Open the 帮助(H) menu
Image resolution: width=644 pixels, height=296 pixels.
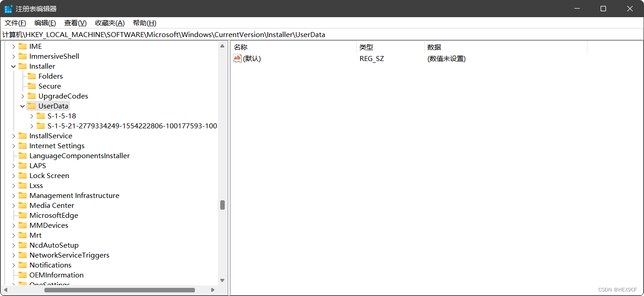click(144, 23)
